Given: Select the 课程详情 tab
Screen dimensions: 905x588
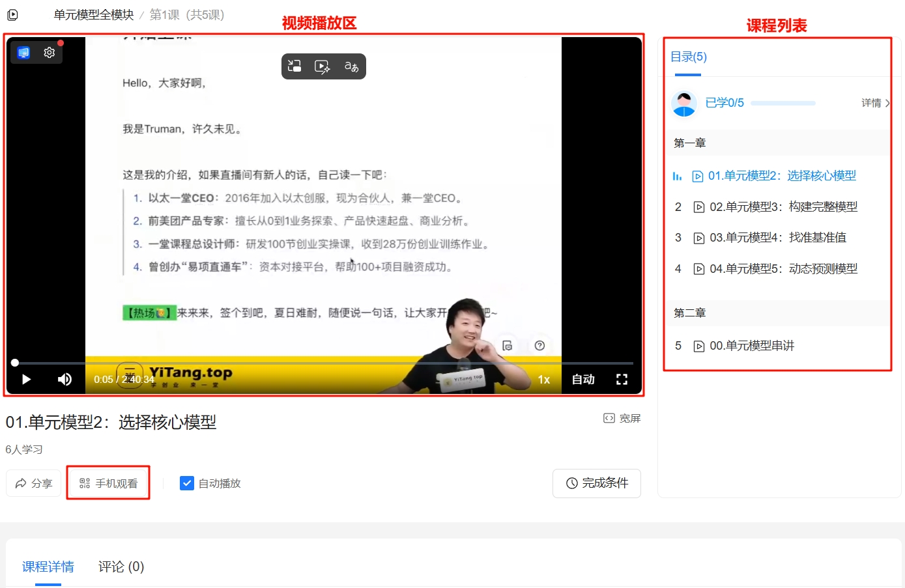Looking at the screenshot, I should click(48, 567).
